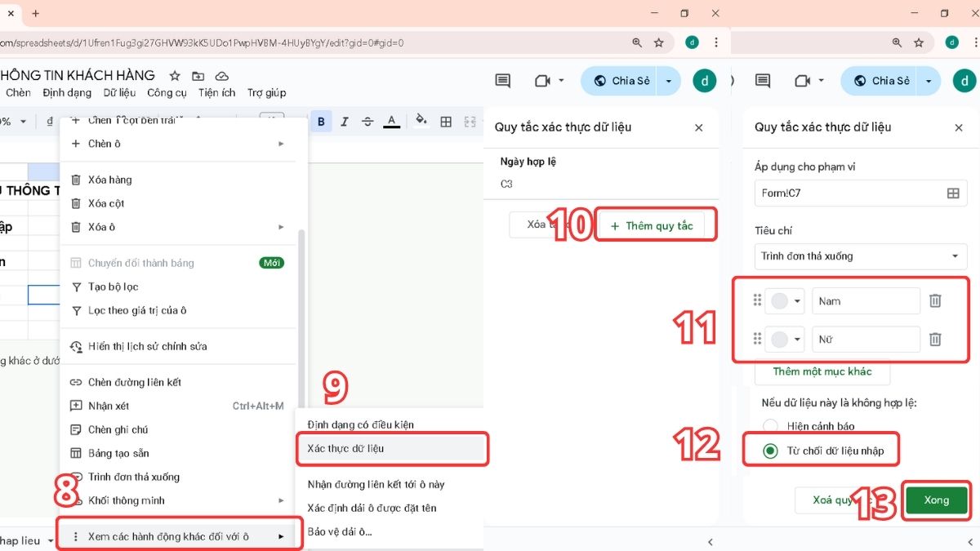The image size is (980, 551).
Task: Choose Xem các hành động khác đối với ô
Action: click(x=180, y=536)
